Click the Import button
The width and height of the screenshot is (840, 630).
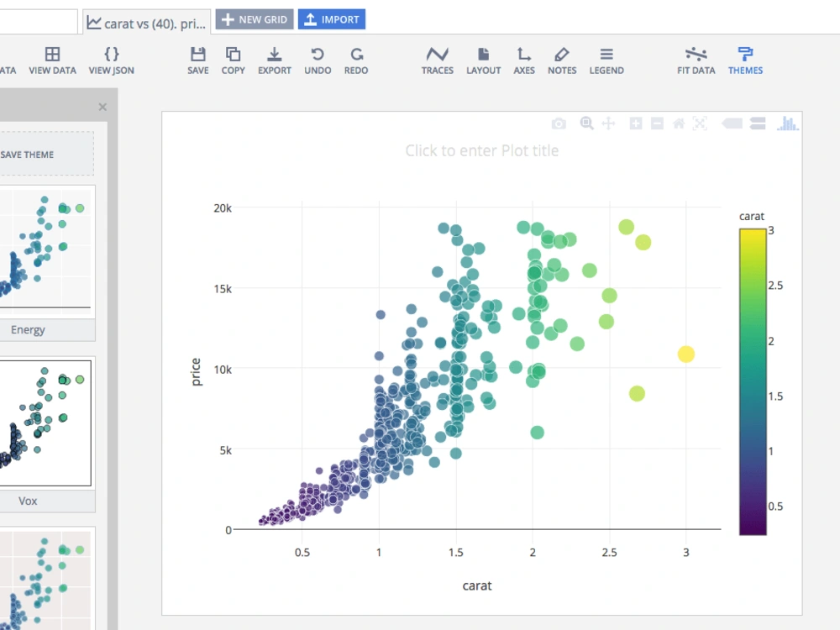[x=331, y=18]
